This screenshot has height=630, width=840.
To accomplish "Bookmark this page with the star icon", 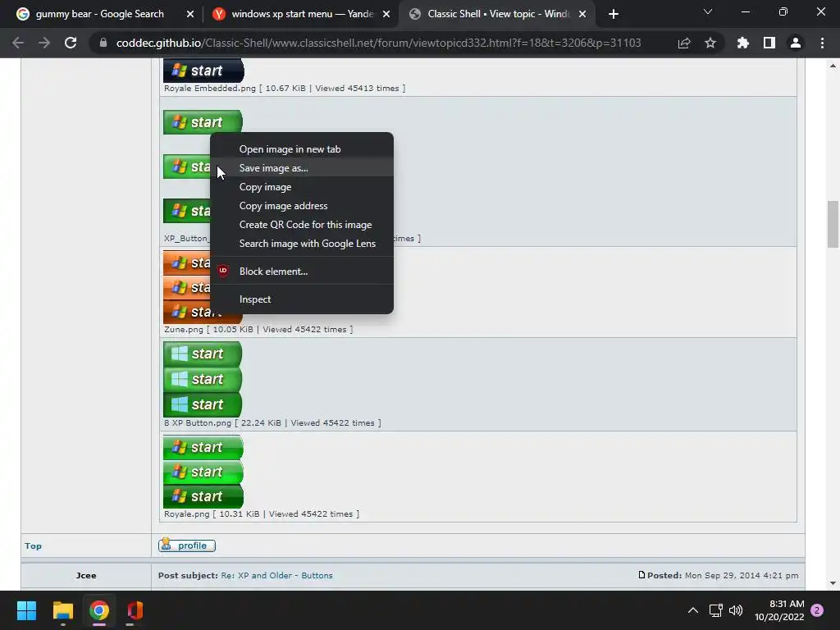I will pos(710,43).
